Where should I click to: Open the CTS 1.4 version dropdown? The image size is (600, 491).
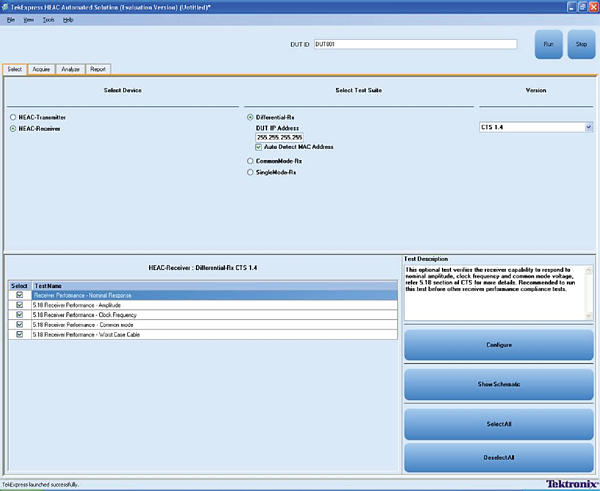[588, 127]
